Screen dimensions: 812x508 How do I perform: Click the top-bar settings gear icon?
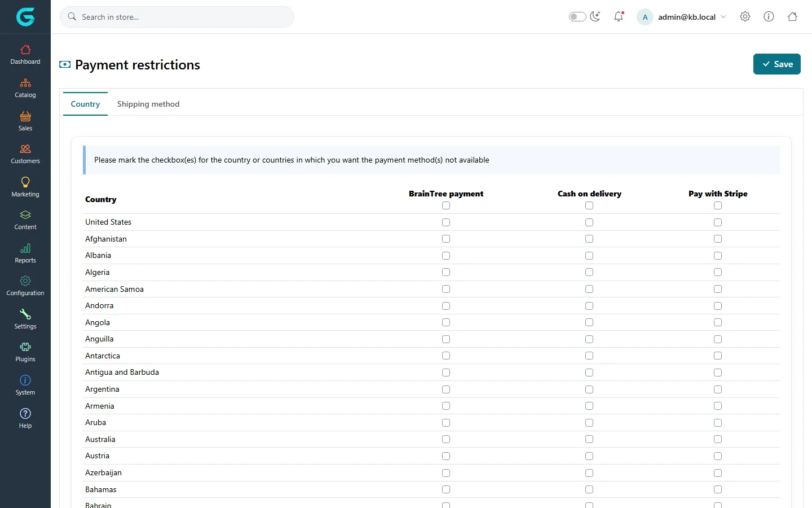pyautogui.click(x=745, y=17)
